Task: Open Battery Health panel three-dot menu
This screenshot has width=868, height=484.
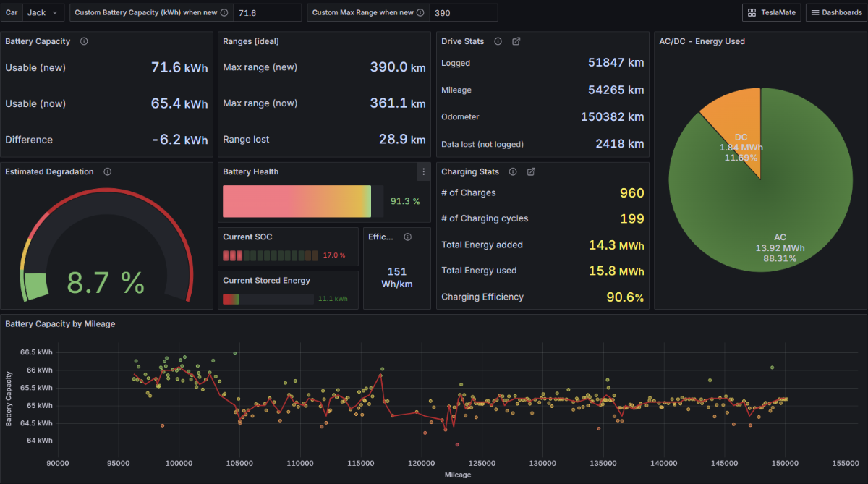Action: (x=423, y=171)
